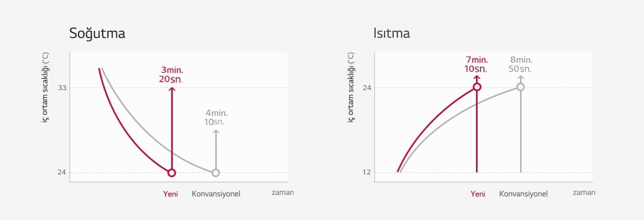644x220 pixels.
Task: Click the zaman axis label of the Isıtma chart
Action: (x=584, y=192)
